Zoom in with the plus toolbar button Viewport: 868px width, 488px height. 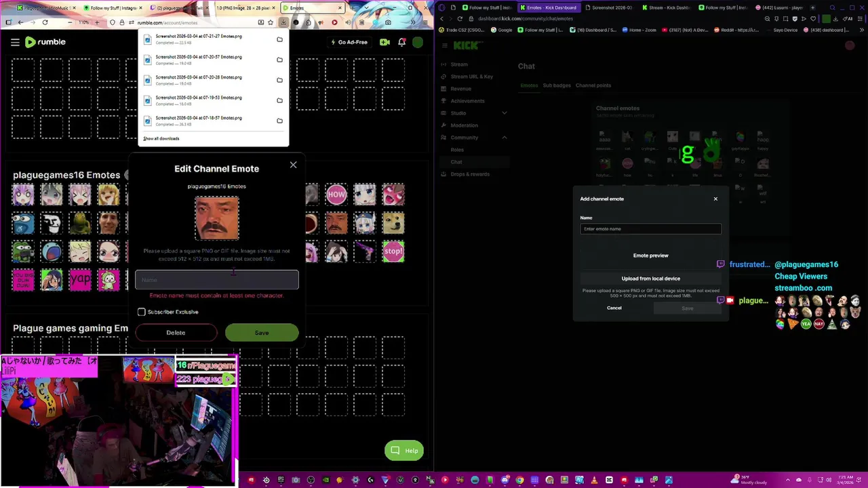[x=96, y=22]
